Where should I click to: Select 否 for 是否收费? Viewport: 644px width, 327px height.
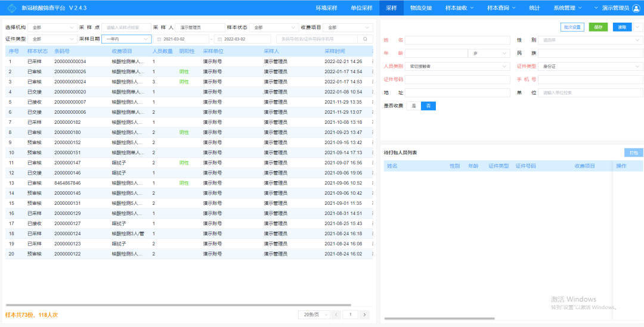[x=428, y=106]
